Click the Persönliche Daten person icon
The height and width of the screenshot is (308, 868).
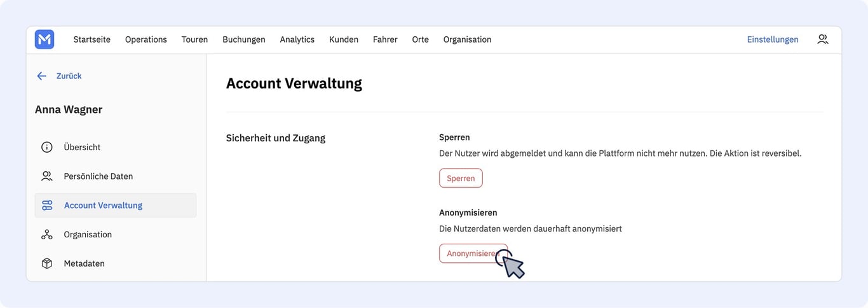pos(47,176)
